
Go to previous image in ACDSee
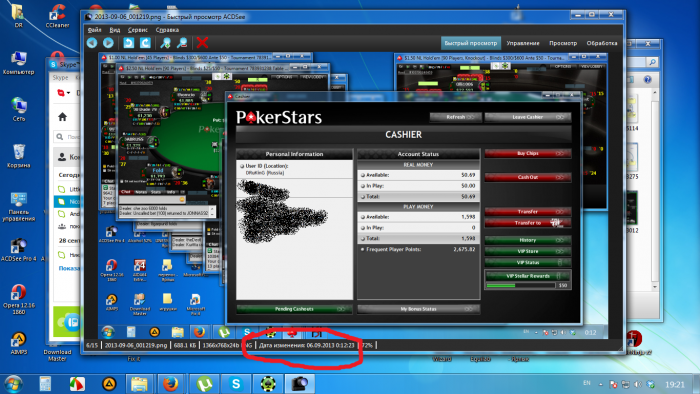pos(92,43)
